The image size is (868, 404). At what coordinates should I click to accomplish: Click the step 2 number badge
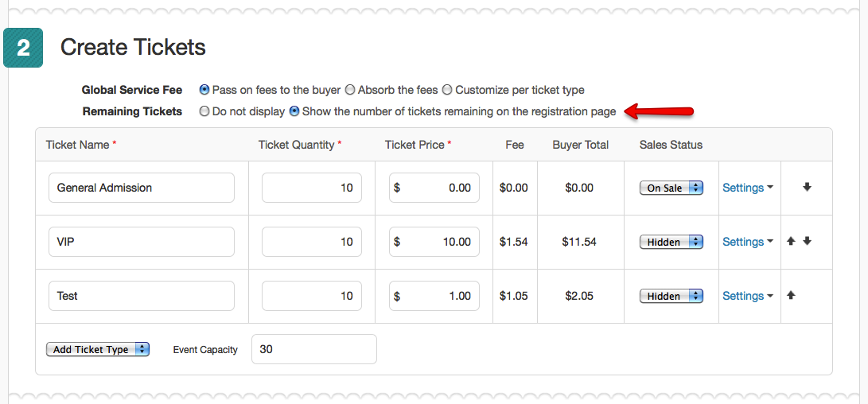coord(23,48)
